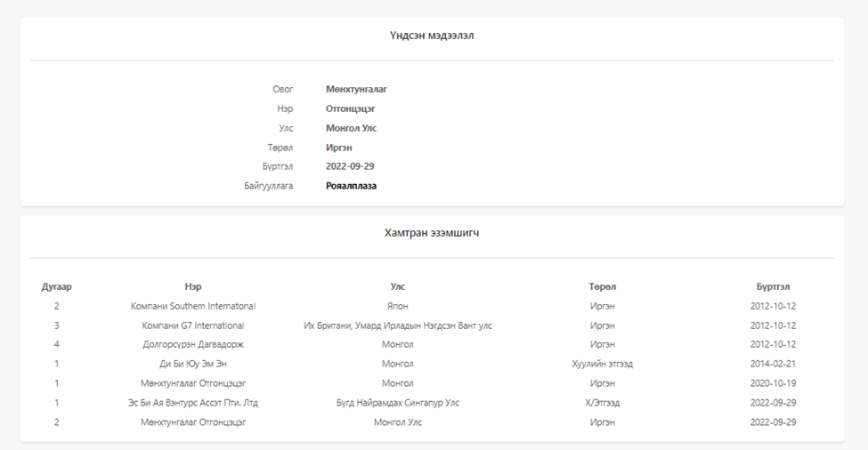
Task: Open Компани Southern Internatonal row name
Action: tap(192, 306)
